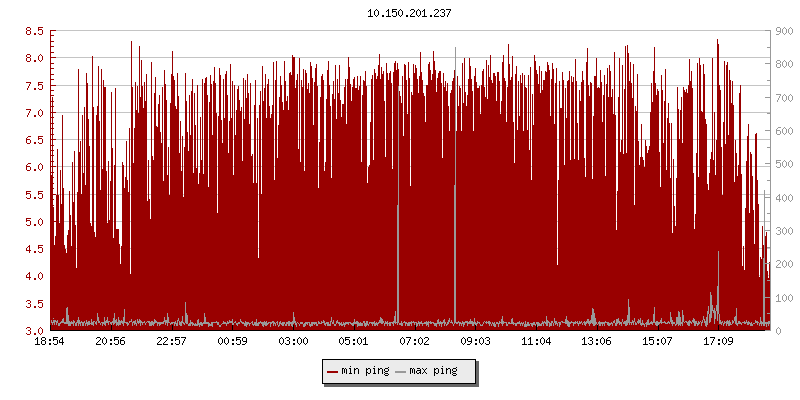Select the 07:02 x-axis label
The width and height of the screenshot is (800, 400).
(x=415, y=342)
